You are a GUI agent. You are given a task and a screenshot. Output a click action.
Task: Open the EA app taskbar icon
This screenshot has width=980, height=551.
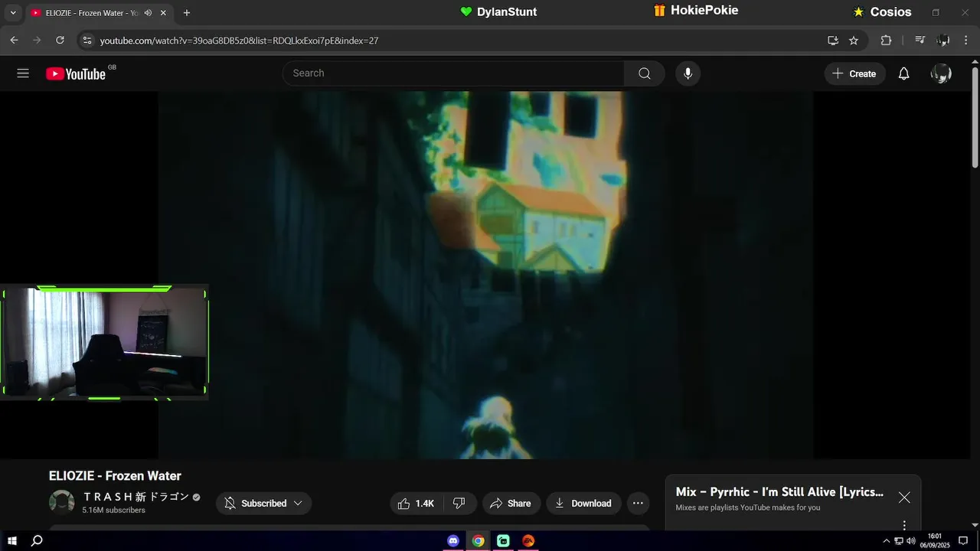tap(528, 541)
